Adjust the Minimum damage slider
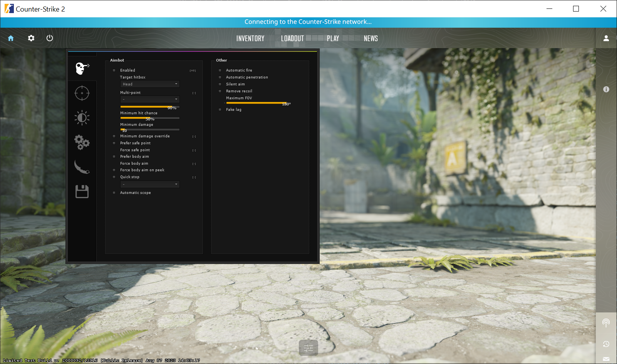The height and width of the screenshot is (364, 617). click(150, 130)
